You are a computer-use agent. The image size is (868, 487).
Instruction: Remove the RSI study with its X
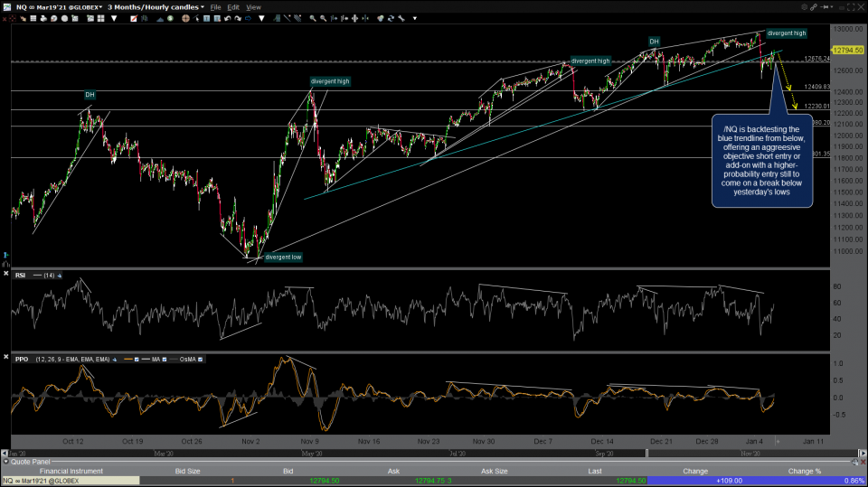[6, 274]
